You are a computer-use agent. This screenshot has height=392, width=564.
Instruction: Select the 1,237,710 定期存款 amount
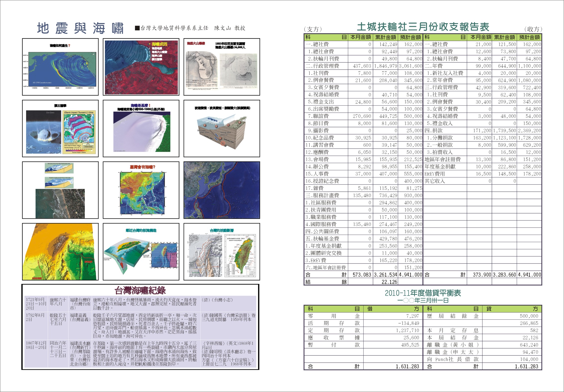[x=408, y=330]
